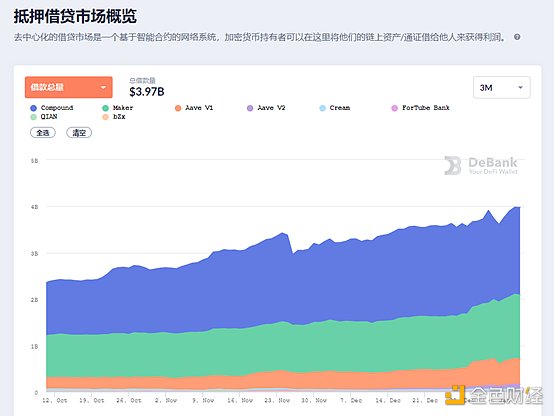This screenshot has height=416, width=554.
Task: Open the orange 借款总量 metric dropdown
Action: (x=69, y=87)
